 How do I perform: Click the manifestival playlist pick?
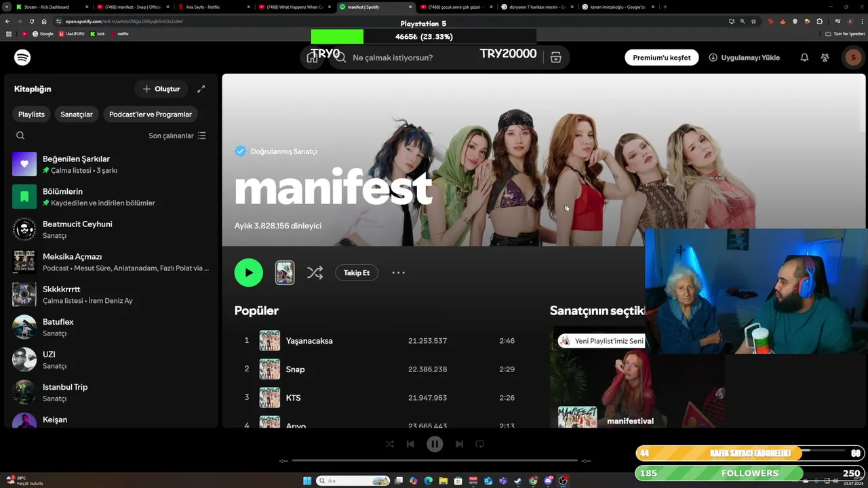[630, 421]
